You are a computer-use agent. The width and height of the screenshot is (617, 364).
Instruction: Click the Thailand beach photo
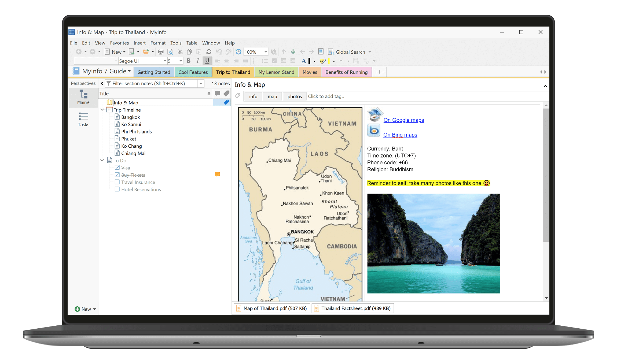(x=434, y=243)
